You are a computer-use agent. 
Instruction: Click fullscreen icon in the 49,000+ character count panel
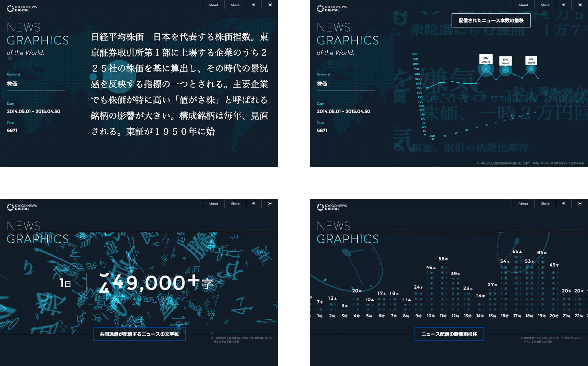(270, 204)
